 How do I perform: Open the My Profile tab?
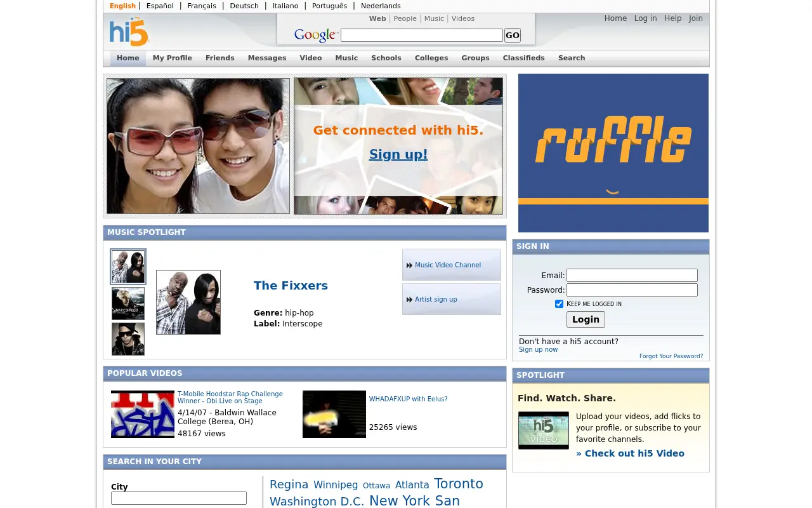pos(173,58)
